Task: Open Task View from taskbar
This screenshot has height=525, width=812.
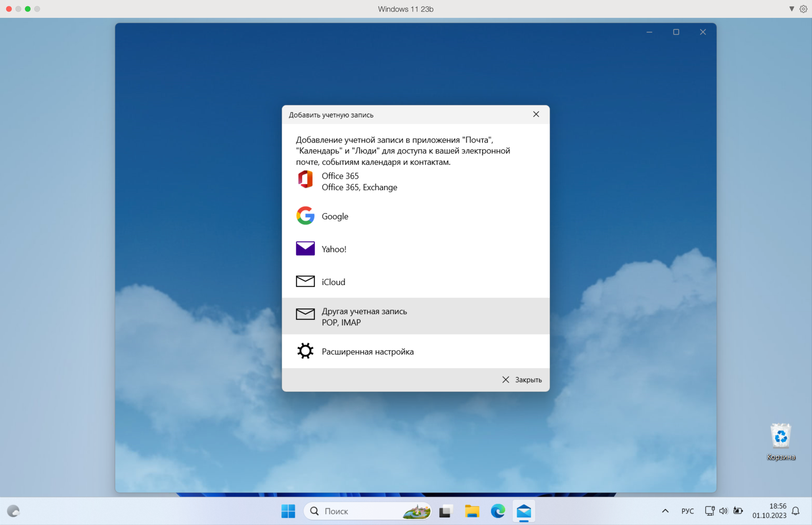Action: click(x=446, y=511)
